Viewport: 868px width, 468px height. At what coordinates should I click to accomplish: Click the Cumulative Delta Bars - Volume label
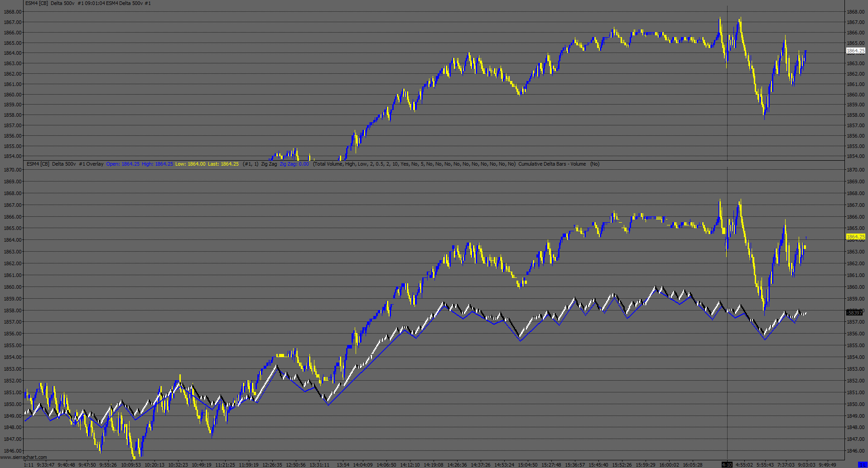pyautogui.click(x=552, y=164)
